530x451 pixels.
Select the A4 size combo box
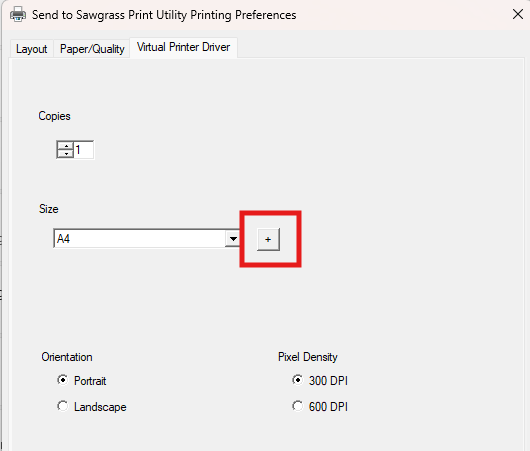146,239
